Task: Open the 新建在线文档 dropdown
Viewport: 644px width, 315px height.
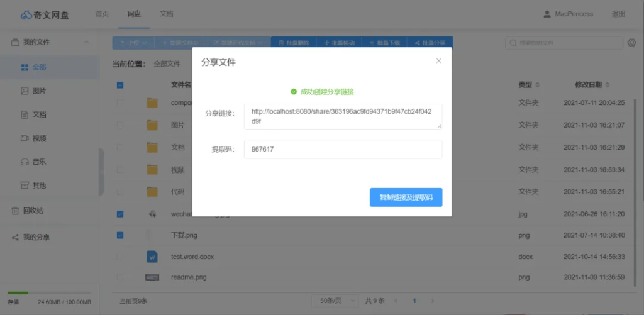Action: click(238, 43)
